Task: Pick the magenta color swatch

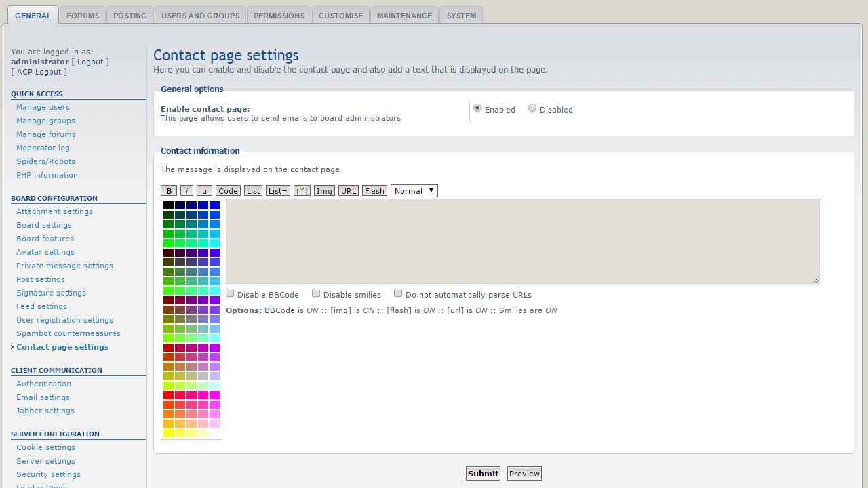Action: click(214, 395)
